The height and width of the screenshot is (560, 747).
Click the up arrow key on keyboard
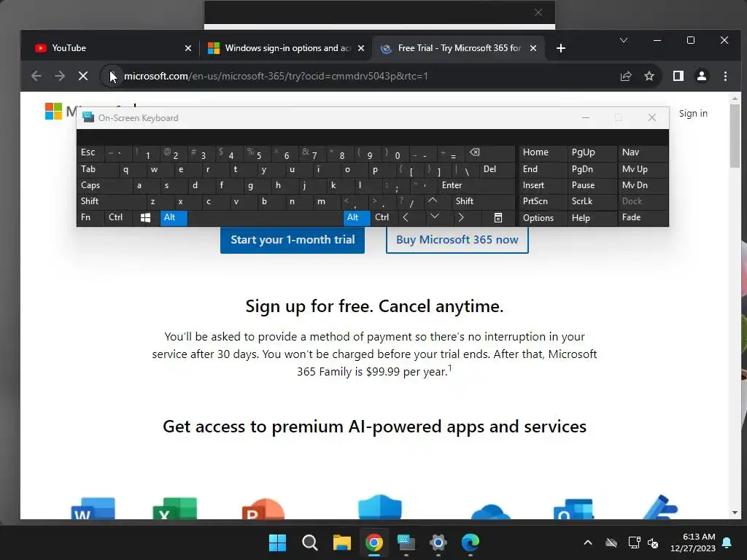433,201
